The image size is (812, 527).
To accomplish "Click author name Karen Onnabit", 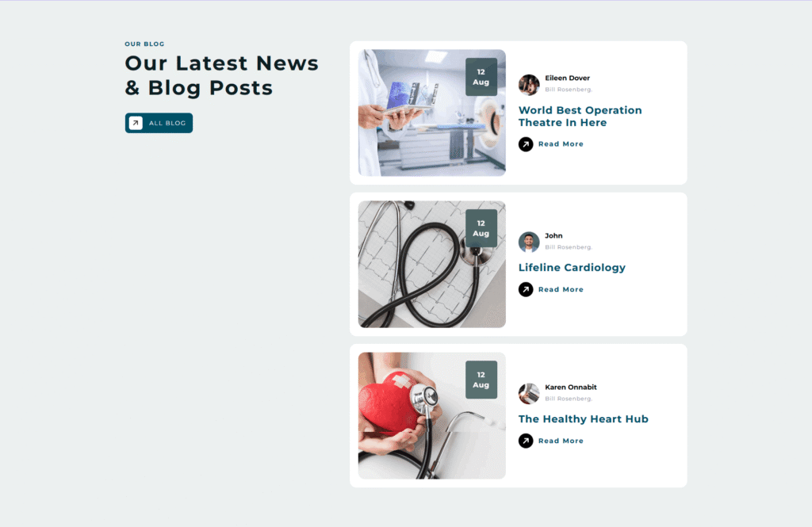I will [x=571, y=388].
